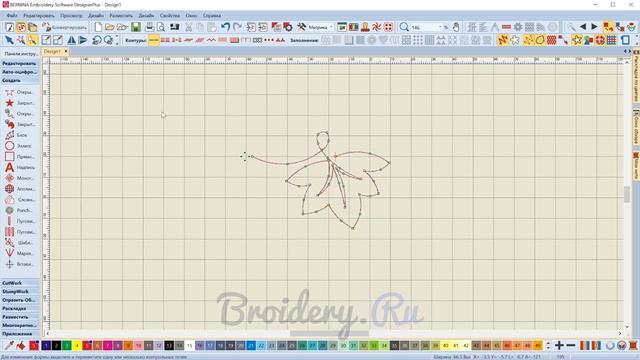Click the hammer tools options icon
The width and height of the screenshot is (640, 360).
click(301, 27)
